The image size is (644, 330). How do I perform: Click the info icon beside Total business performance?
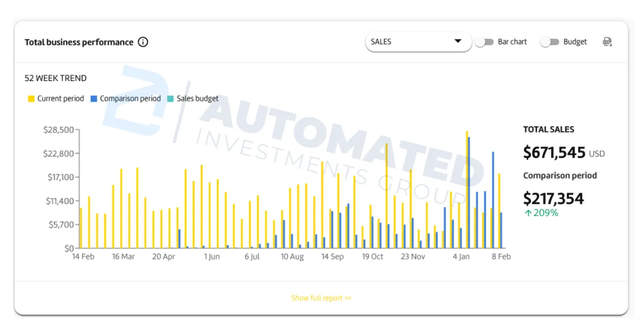tap(143, 42)
